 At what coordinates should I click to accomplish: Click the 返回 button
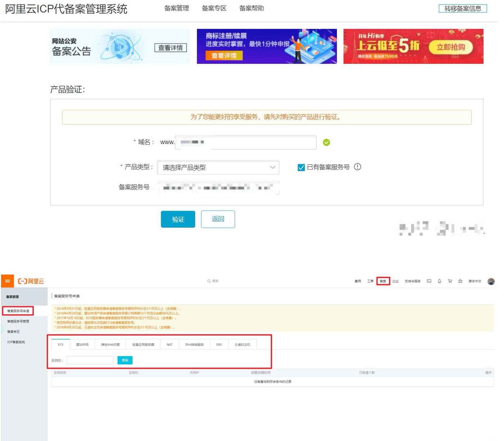click(218, 219)
